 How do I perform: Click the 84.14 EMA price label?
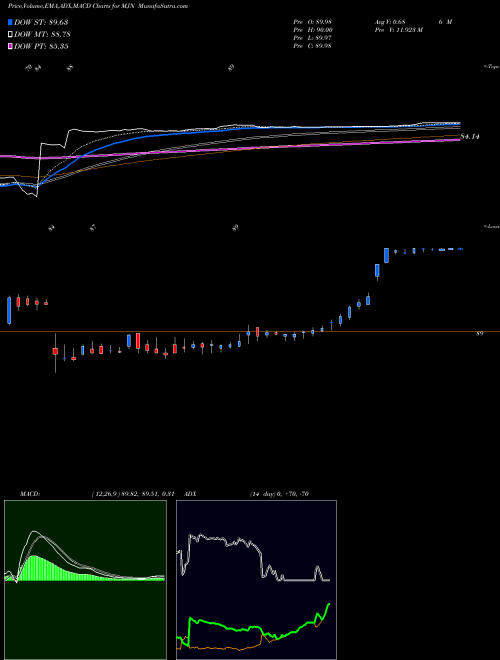(x=470, y=136)
